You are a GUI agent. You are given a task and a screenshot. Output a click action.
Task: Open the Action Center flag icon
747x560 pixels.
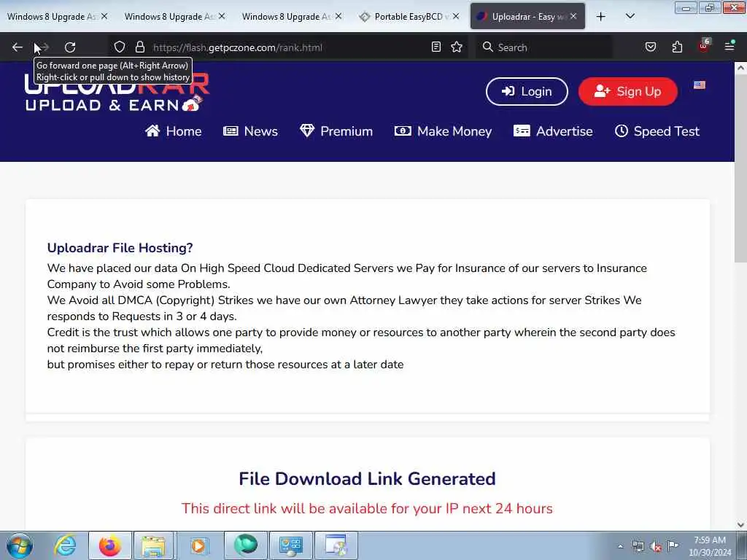pos(673,545)
